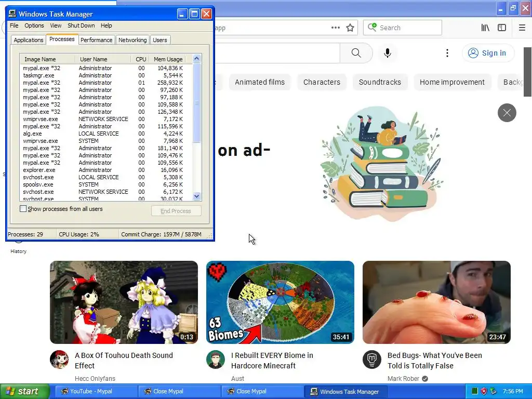Sort processes by User Name column
The image size is (532, 399).
(x=103, y=59)
